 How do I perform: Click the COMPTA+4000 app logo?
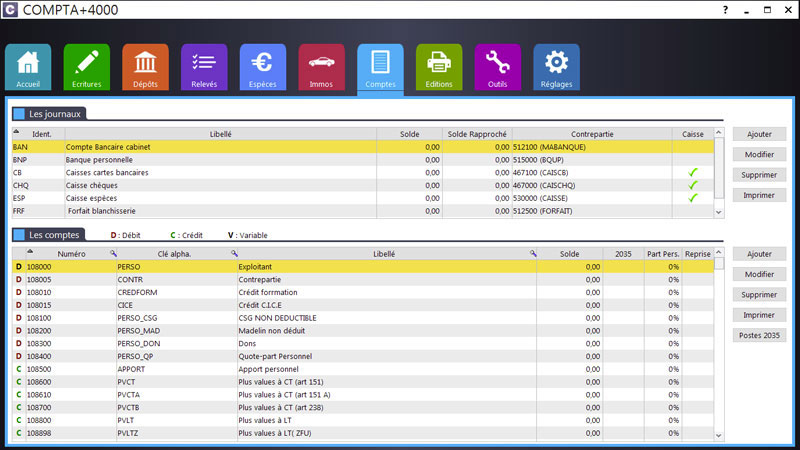(x=10, y=10)
